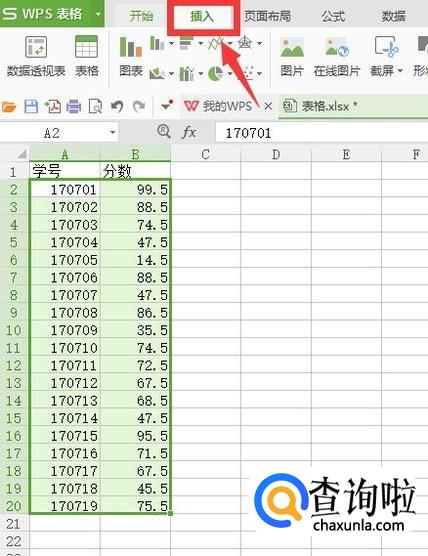Expand the Name Box dropdown arrow

[112, 133]
